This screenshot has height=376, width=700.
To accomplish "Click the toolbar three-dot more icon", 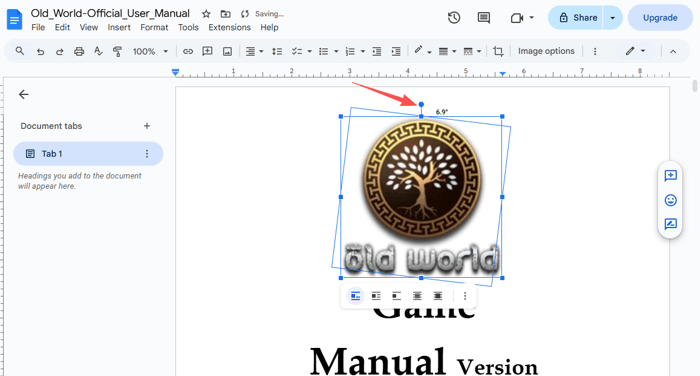I will click(x=595, y=51).
